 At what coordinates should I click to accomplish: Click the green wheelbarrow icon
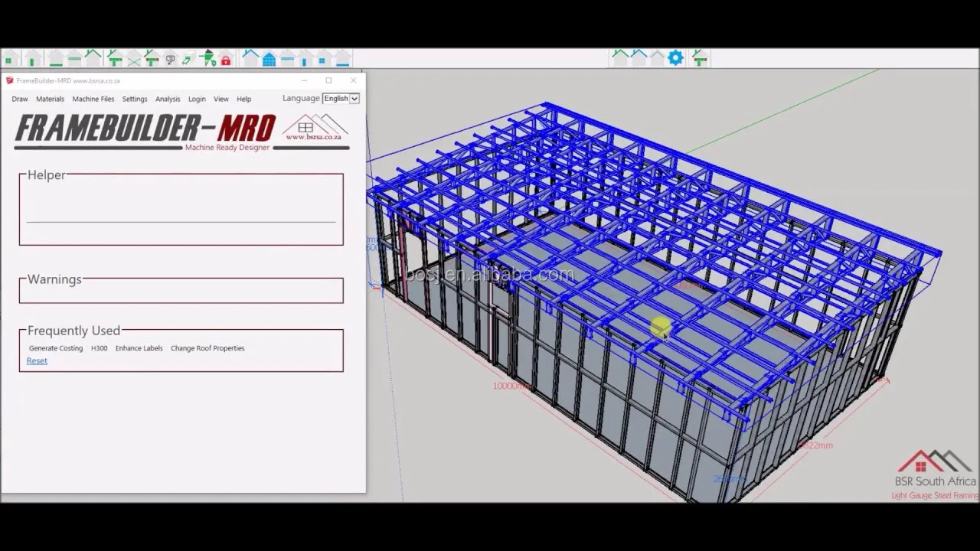[x=207, y=58]
